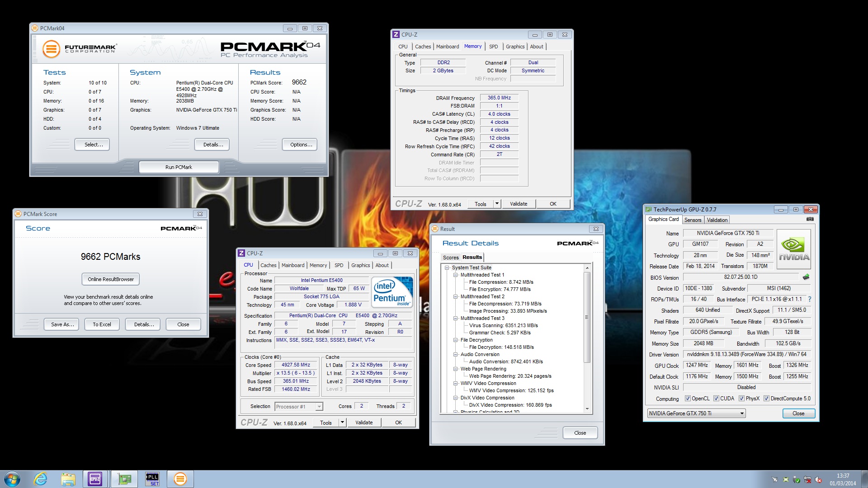Switch to PLL SET taskbar icon

tap(152, 479)
